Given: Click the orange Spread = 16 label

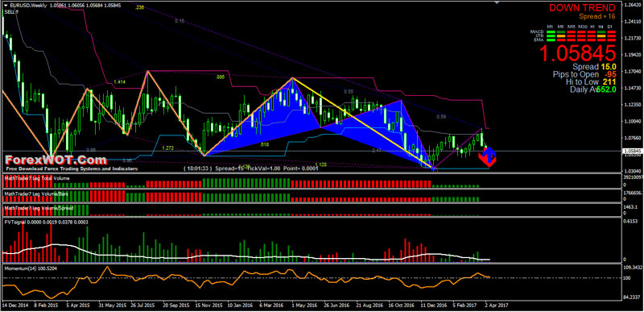Looking at the screenshot, I should click(597, 16).
